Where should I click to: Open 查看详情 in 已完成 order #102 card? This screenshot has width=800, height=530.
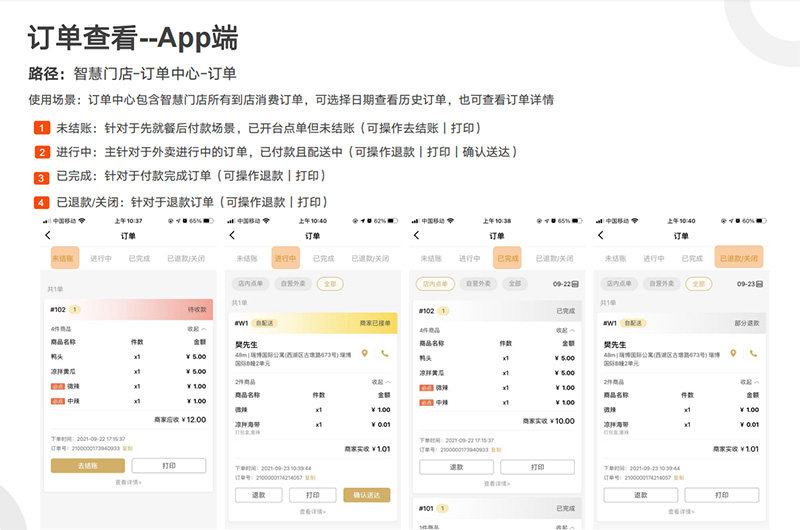(x=497, y=483)
